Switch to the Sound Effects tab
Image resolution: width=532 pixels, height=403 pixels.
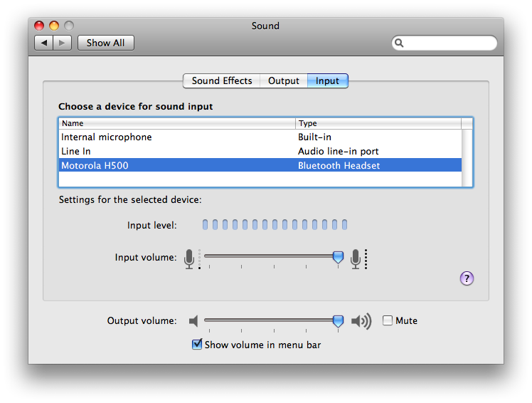pos(221,80)
